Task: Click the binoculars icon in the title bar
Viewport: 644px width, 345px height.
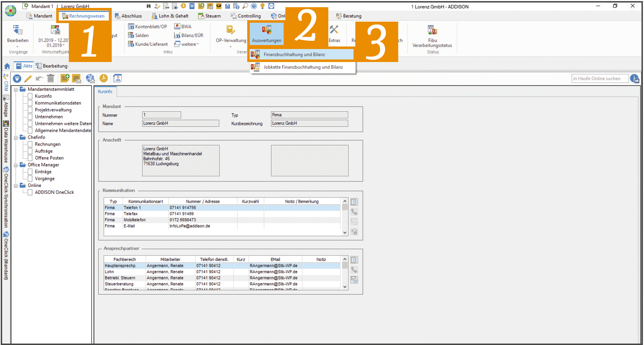Action: tap(148, 6)
